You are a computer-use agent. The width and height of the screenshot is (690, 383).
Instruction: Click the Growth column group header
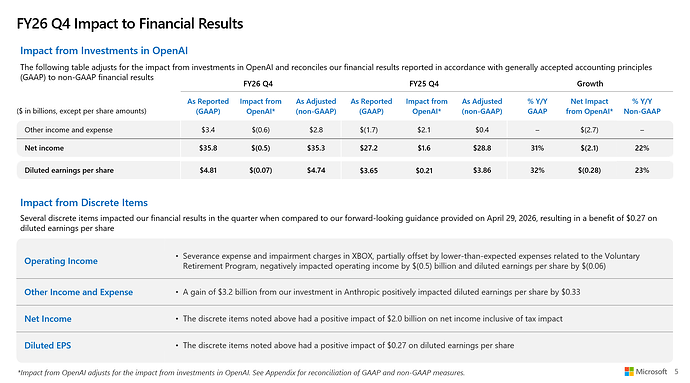pos(590,84)
